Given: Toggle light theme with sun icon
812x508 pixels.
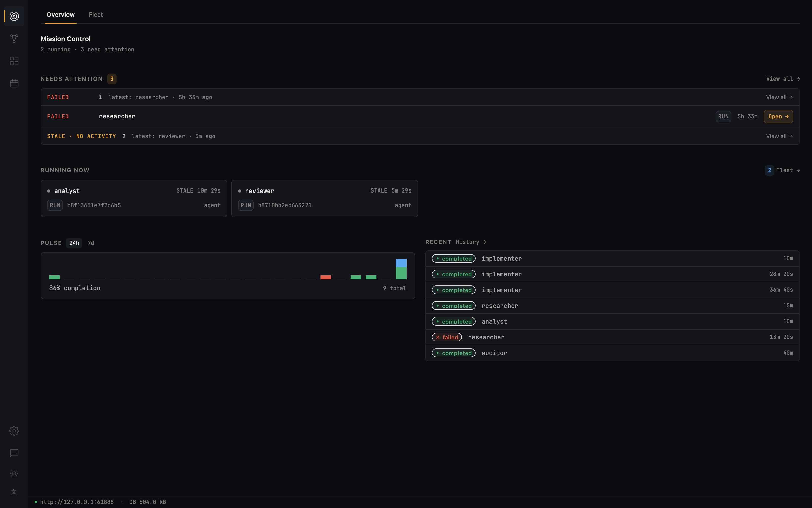Looking at the screenshot, I should [14, 473].
